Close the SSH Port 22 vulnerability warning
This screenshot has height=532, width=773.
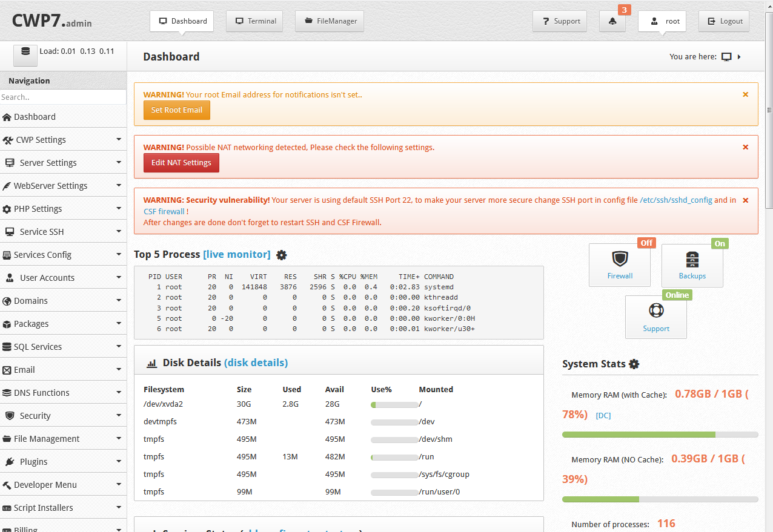coord(746,200)
